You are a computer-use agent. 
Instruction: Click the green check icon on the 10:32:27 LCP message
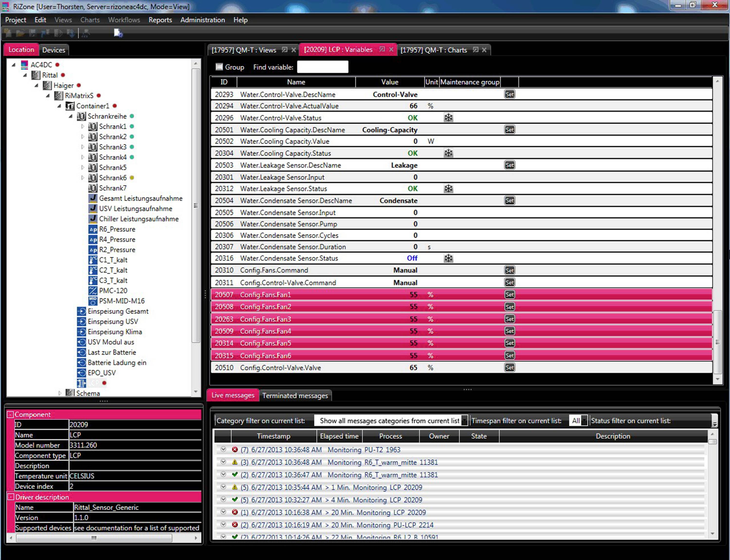coord(235,500)
